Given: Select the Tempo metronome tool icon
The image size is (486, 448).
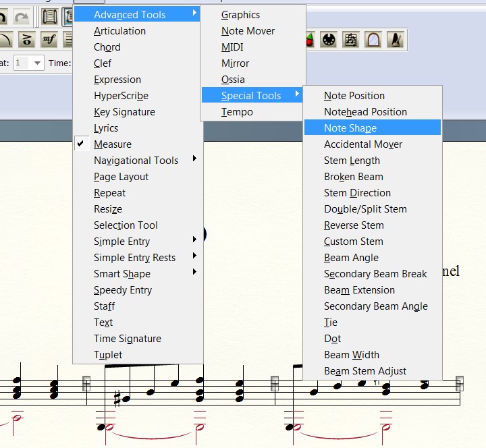Looking at the screenshot, I should (394, 39).
